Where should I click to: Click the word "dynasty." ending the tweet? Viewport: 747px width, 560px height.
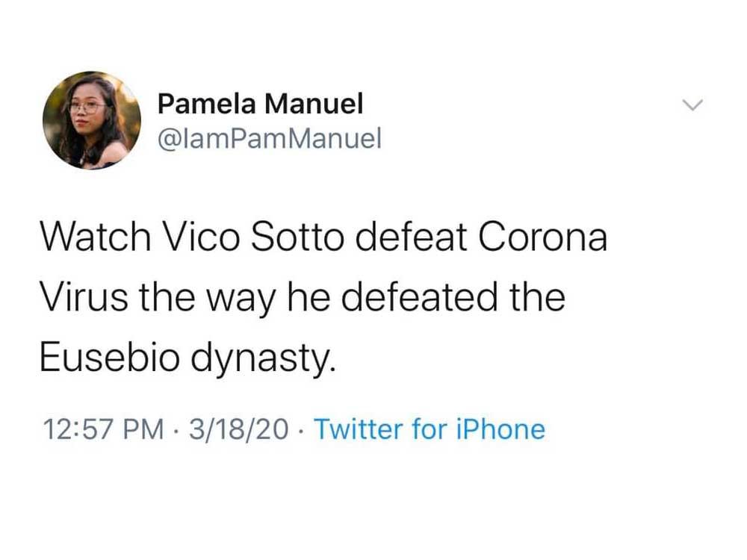(x=261, y=359)
